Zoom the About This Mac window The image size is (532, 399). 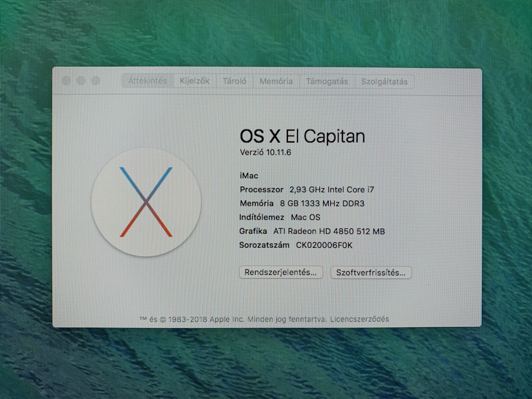coord(96,81)
